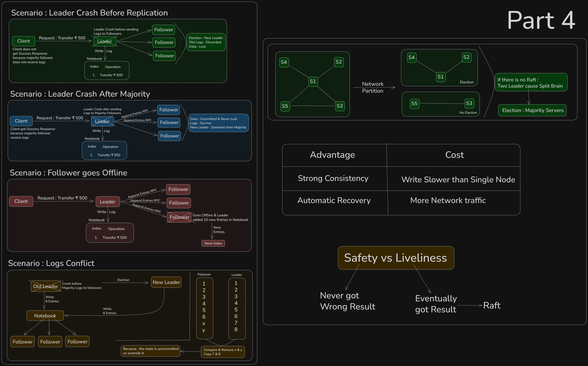Select "Election" label above the arrow to New Leader
588x366 pixels.
tap(123, 280)
